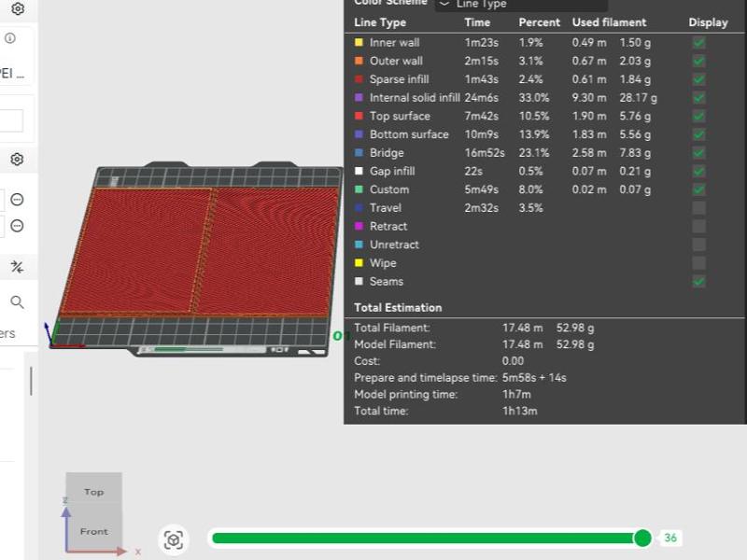Click the info circle icon in sidebar
The image size is (747, 560).
(x=10, y=38)
